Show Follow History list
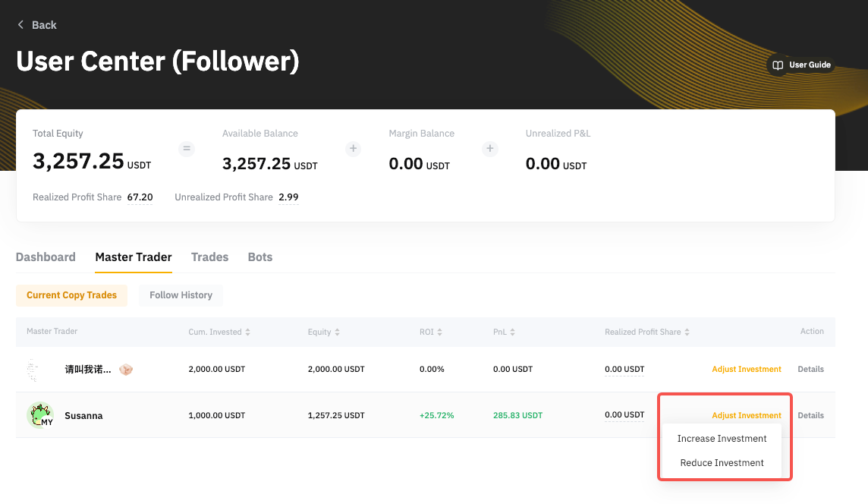This screenshot has width=868, height=504. pos(181,295)
